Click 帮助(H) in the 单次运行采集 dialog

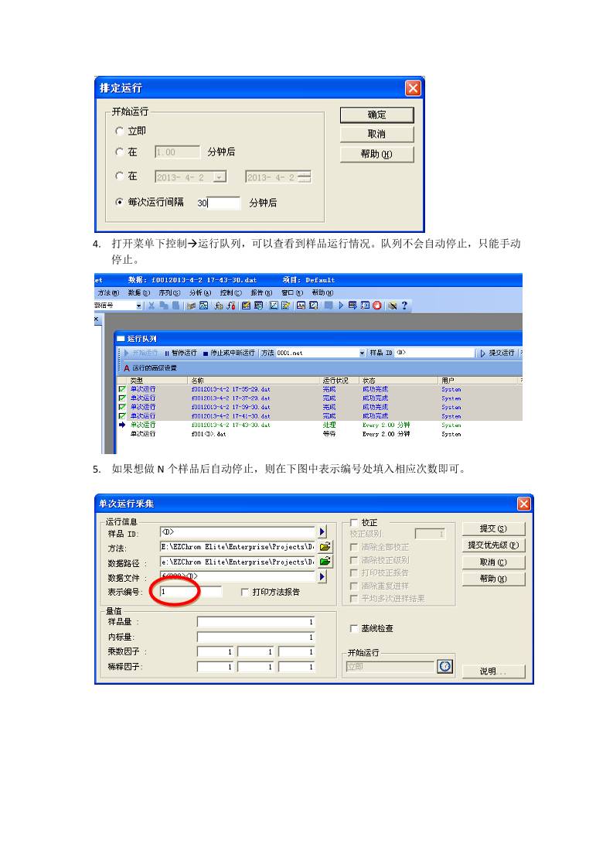(493, 579)
